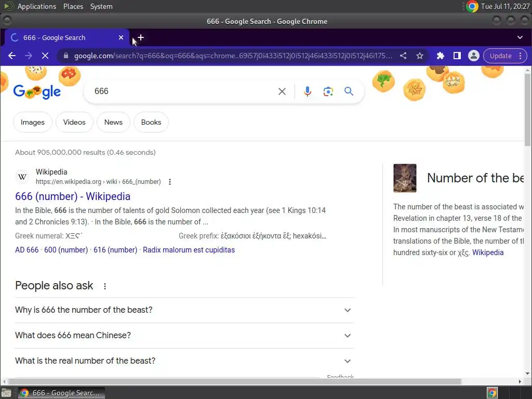Click "About 905,000,000 results" text
The image size is (532, 399).
[x=85, y=152]
